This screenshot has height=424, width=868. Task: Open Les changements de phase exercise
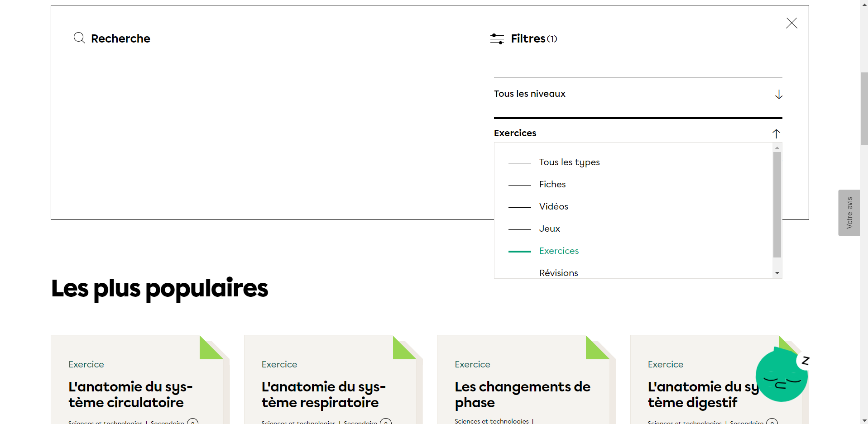point(523,395)
